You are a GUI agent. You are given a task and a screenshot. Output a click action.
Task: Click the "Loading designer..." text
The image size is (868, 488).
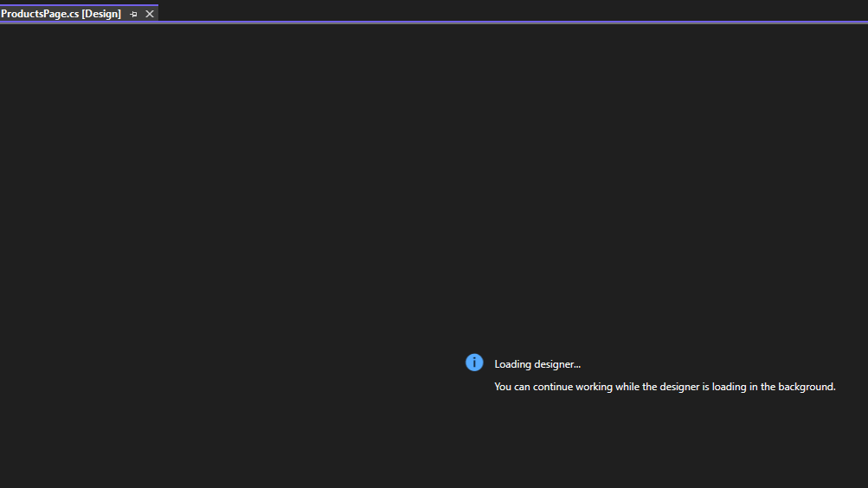click(x=537, y=364)
